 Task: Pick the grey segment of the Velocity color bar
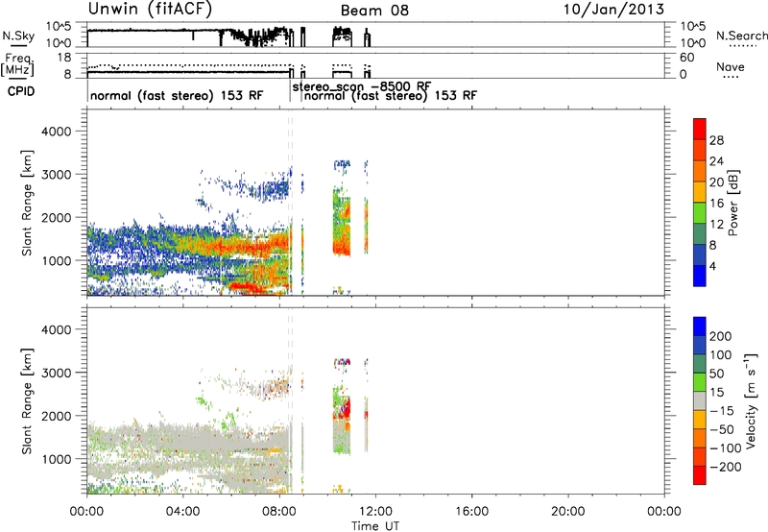[x=700, y=400]
